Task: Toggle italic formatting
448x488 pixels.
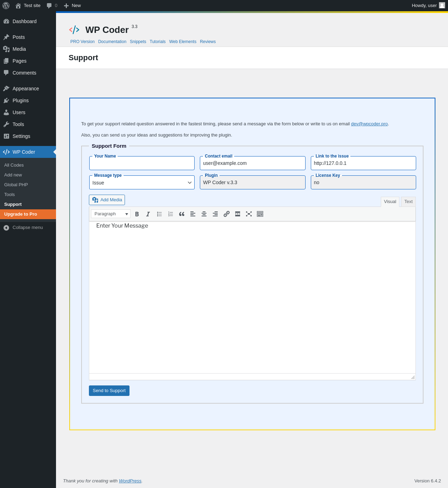Action: (x=148, y=214)
